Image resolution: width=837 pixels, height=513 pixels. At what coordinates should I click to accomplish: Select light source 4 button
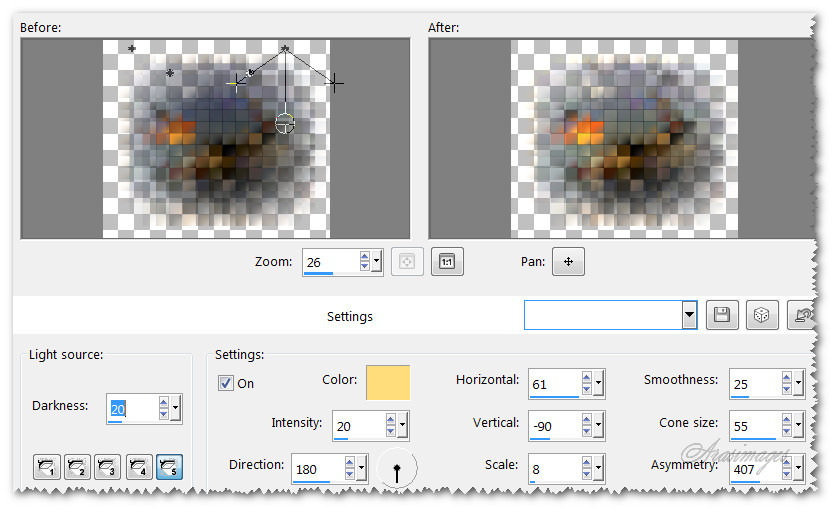point(139,467)
